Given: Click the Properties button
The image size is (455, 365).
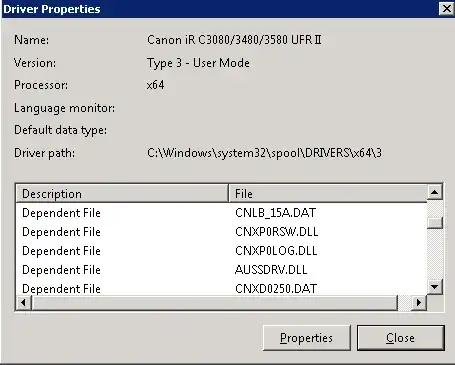Looking at the screenshot, I should (x=307, y=338).
